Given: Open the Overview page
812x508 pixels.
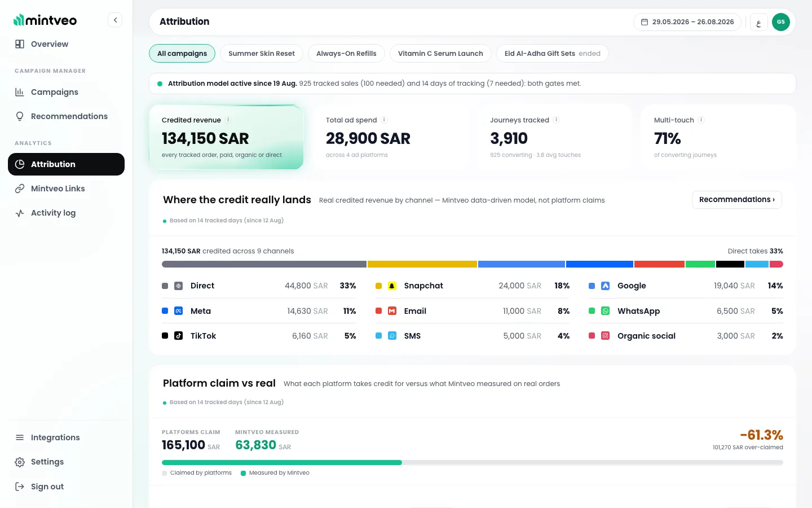Looking at the screenshot, I should [x=66, y=44].
